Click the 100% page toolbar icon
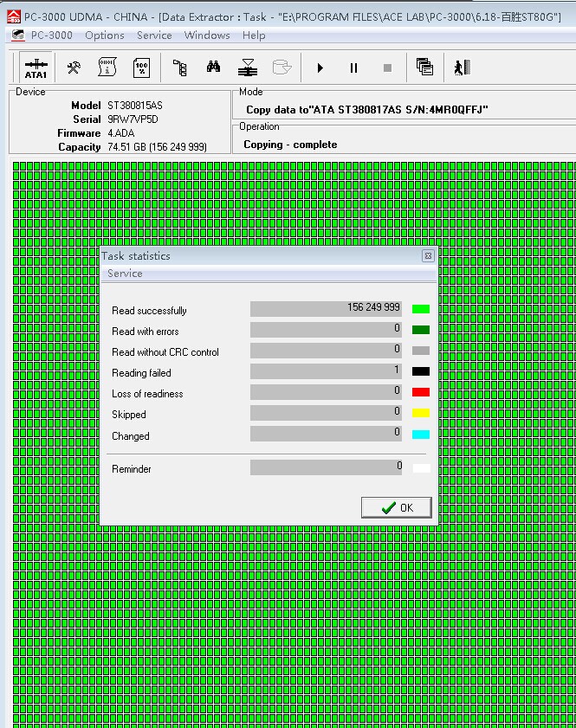576x728 pixels. [141, 68]
